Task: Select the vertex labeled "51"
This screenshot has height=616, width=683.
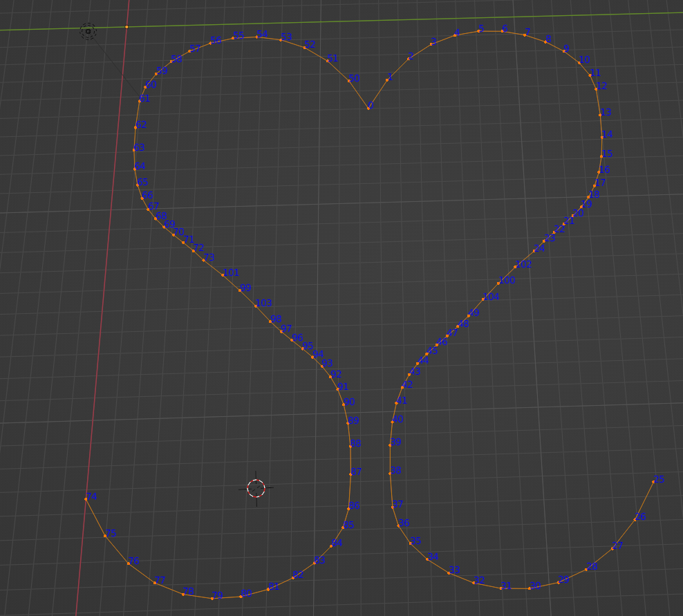Action: [327, 61]
